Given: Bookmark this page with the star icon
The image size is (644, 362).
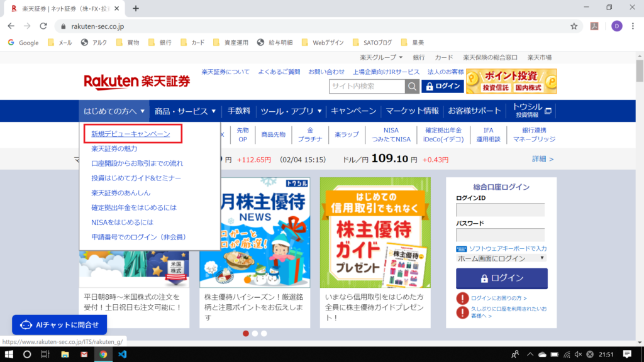Looking at the screenshot, I should [574, 26].
